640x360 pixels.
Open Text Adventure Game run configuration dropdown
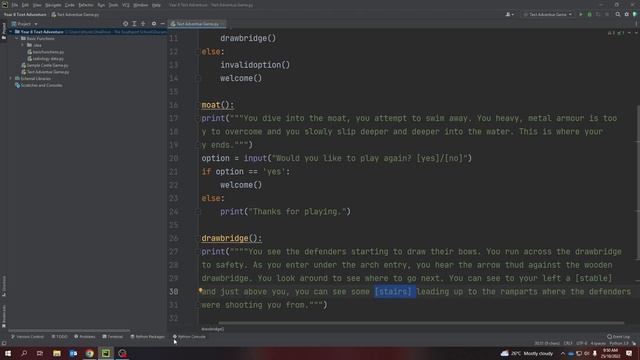coord(548,14)
